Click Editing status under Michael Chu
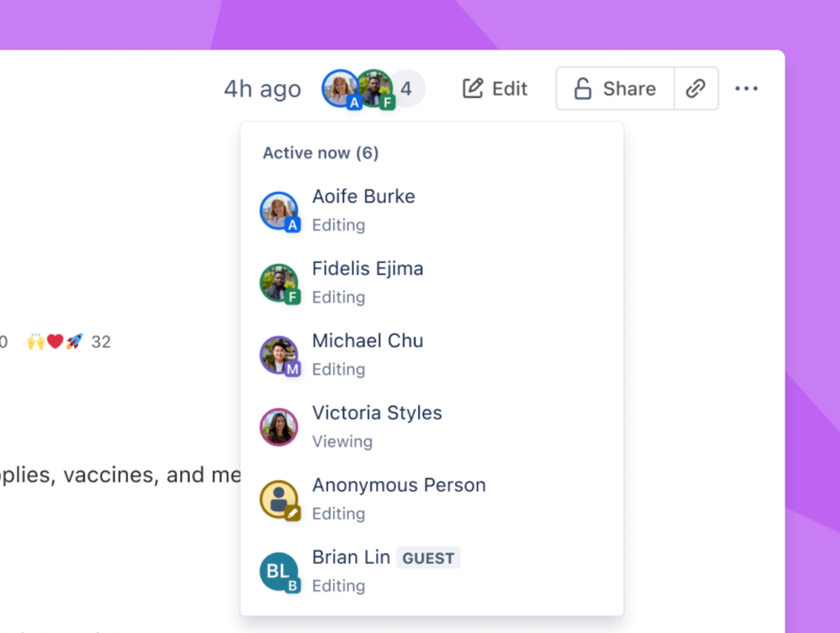This screenshot has width=840, height=633. point(339,370)
